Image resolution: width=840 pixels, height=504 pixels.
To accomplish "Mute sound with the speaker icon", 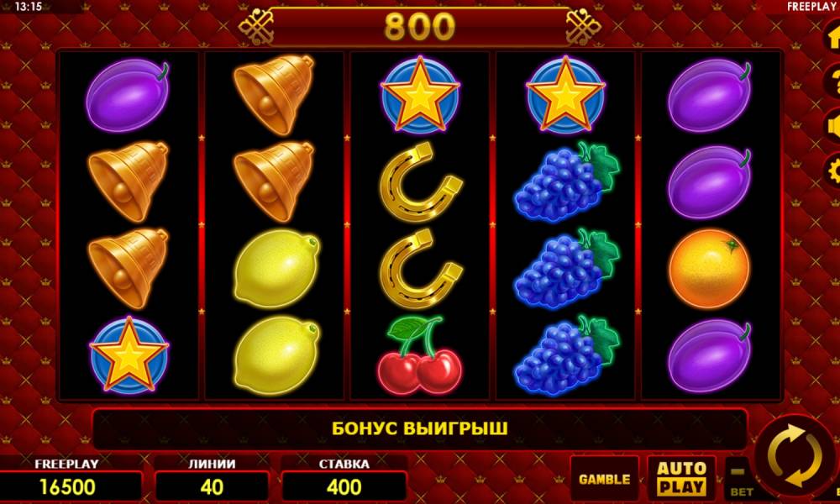I will coord(832,126).
